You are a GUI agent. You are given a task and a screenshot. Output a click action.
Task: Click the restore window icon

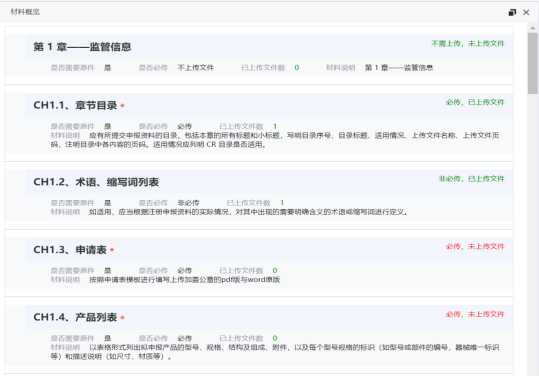pyautogui.click(x=512, y=12)
